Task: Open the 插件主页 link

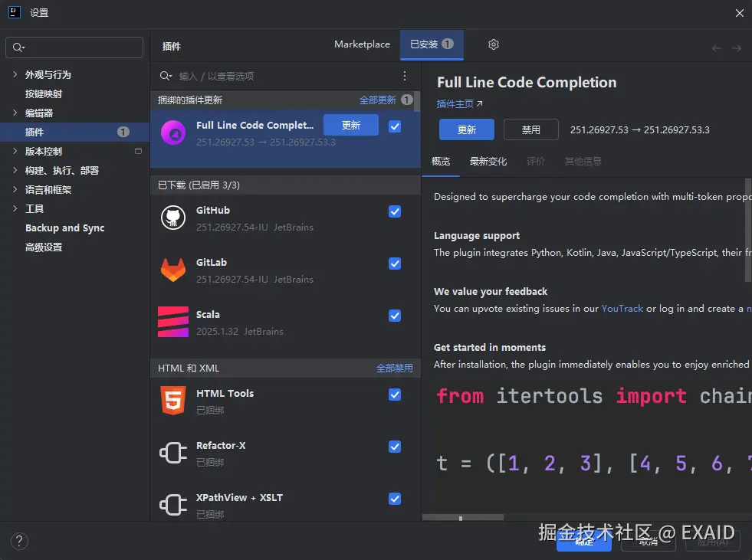Action: tap(459, 104)
